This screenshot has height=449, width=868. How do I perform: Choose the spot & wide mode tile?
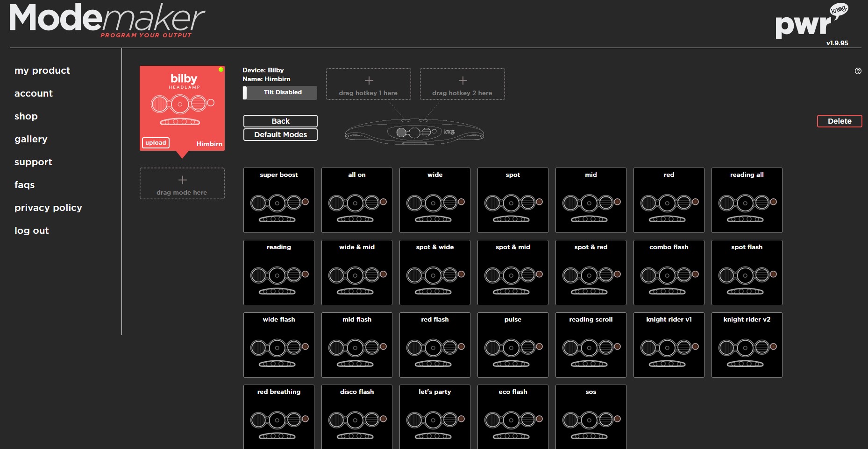tap(435, 273)
